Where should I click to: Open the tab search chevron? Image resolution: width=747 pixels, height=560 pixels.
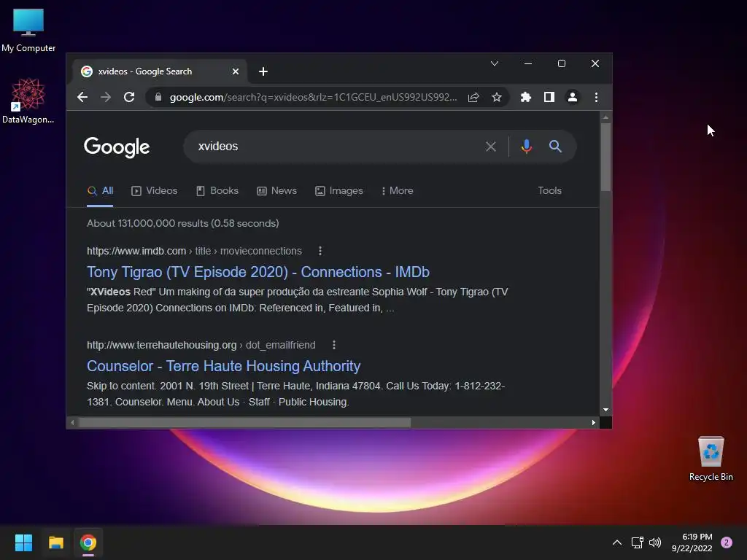tap(495, 63)
